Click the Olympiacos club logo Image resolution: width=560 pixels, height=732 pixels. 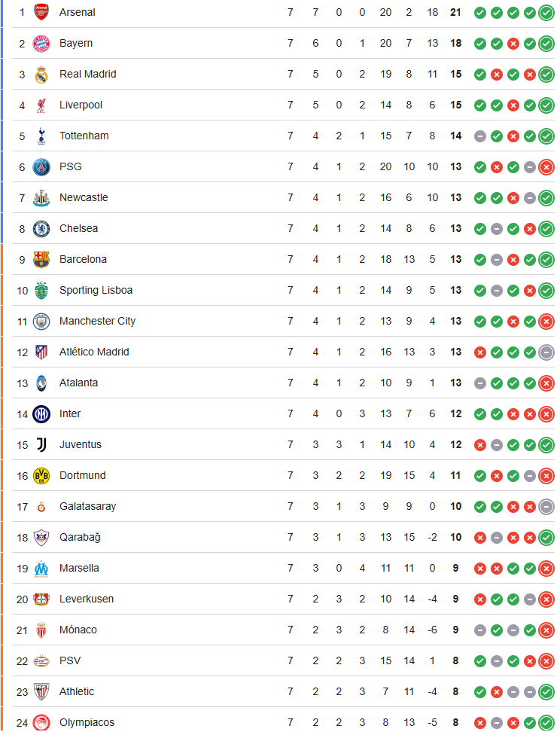(x=42, y=721)
